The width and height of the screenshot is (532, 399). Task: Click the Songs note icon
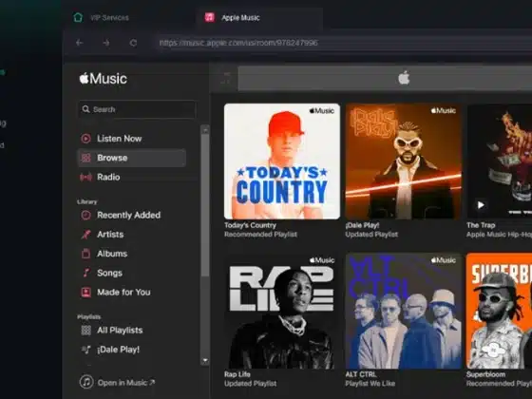(x=86, y=273)
